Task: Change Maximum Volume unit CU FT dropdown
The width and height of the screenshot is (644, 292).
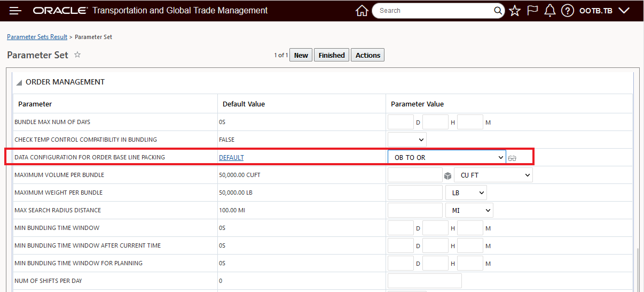Action: 493,175
